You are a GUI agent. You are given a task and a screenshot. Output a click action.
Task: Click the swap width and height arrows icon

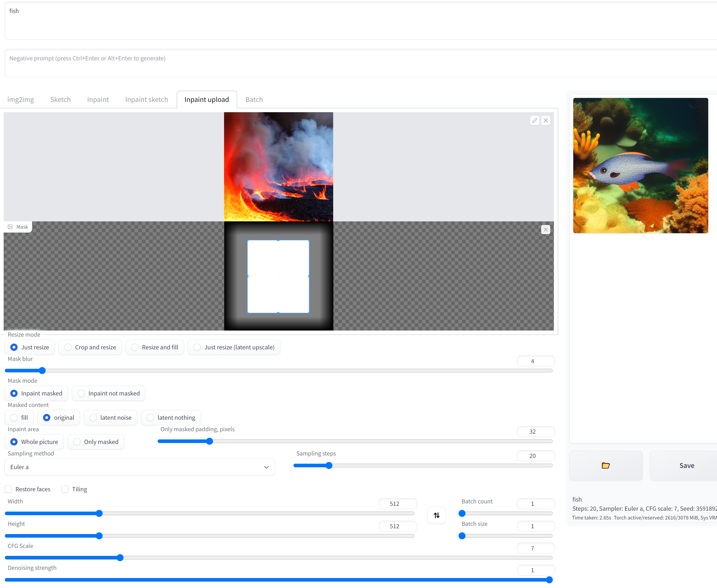pyautogui.click(x=436, y=515)
